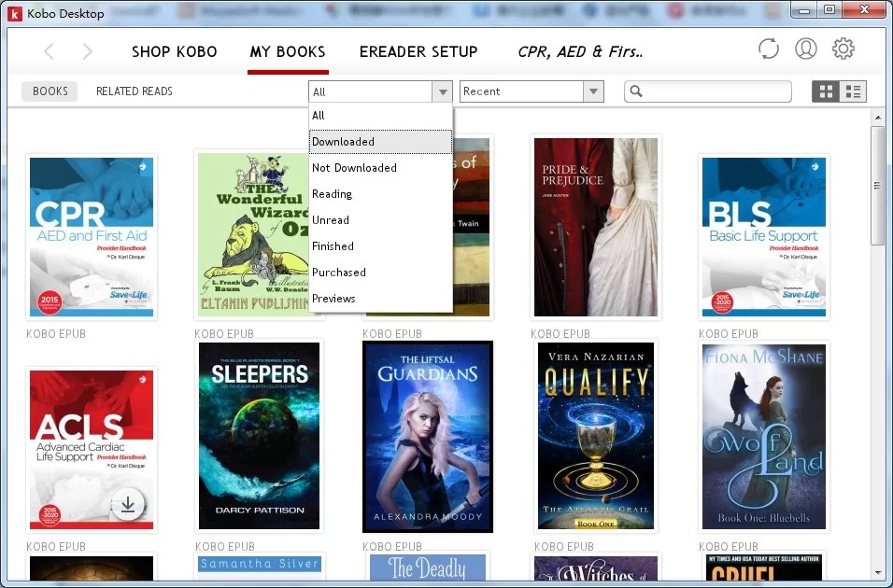Open the RELATED READS tab
Viewport: 893px width, 588px height.
[134, 91]
